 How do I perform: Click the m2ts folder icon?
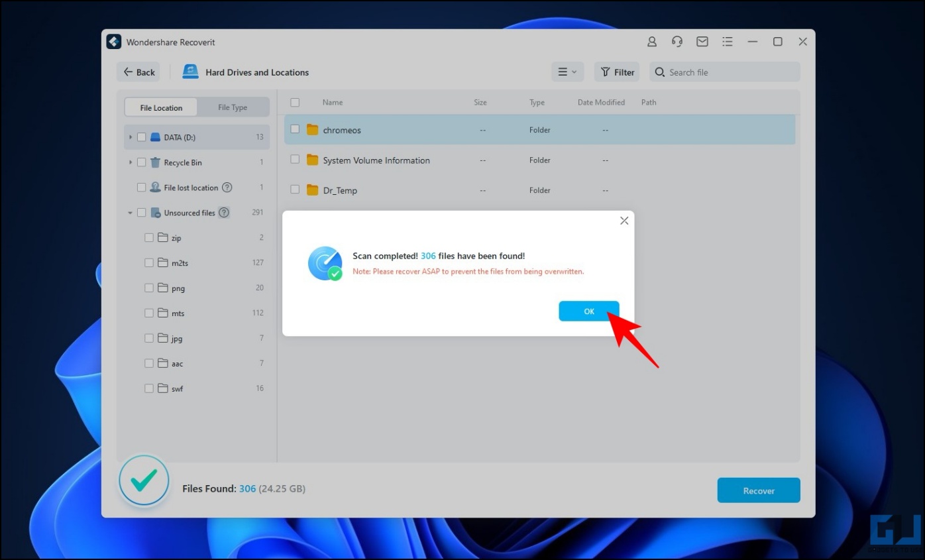pos(163,262)
